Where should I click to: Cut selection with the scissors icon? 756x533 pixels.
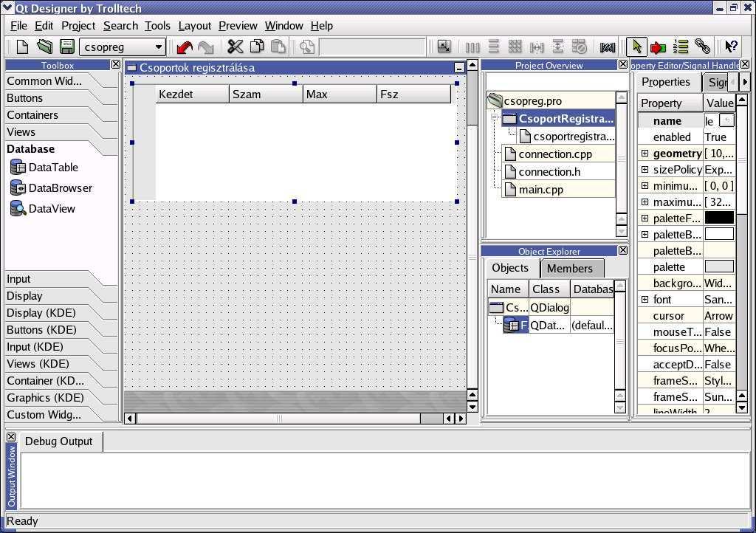(x=236, y=47)
